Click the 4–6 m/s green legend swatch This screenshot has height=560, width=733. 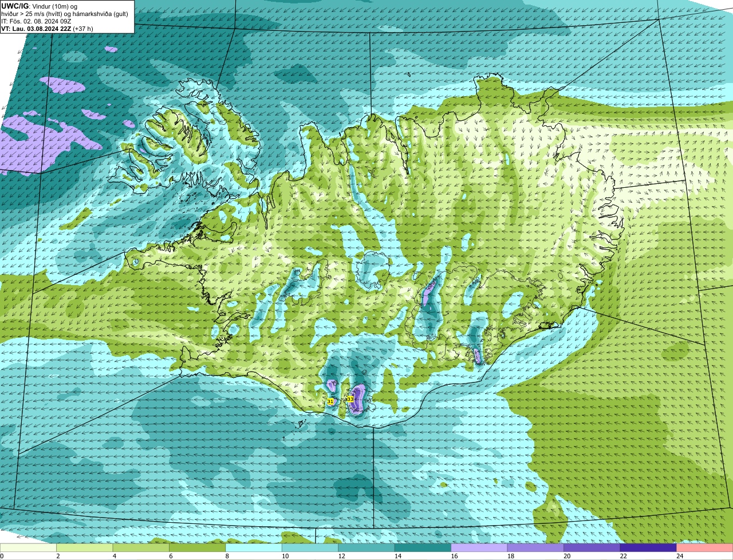pos(141,547)
